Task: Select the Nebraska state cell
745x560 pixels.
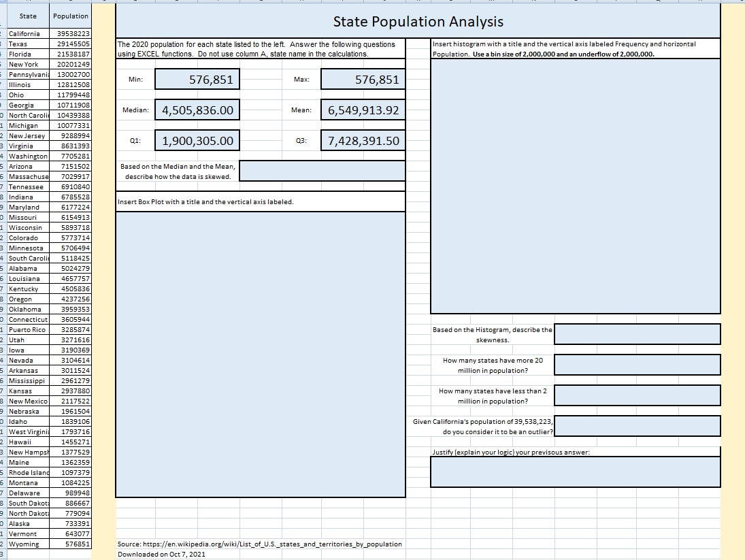Action: click(28, 412)
